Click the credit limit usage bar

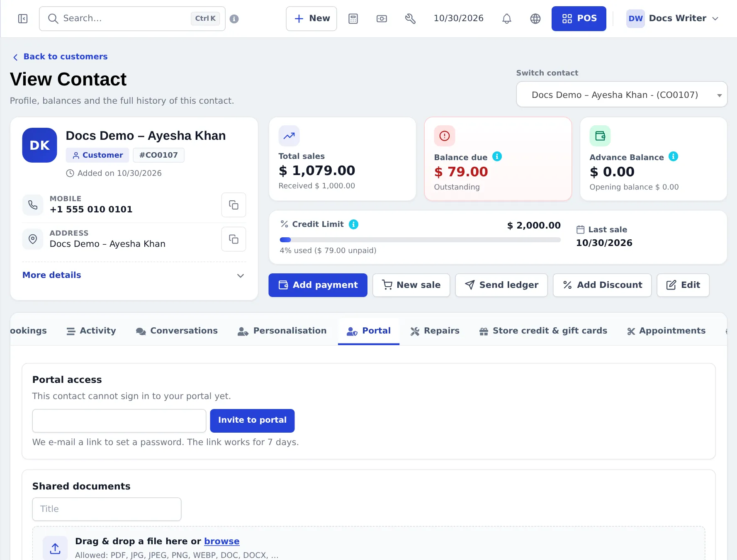[x=420, y=240]
